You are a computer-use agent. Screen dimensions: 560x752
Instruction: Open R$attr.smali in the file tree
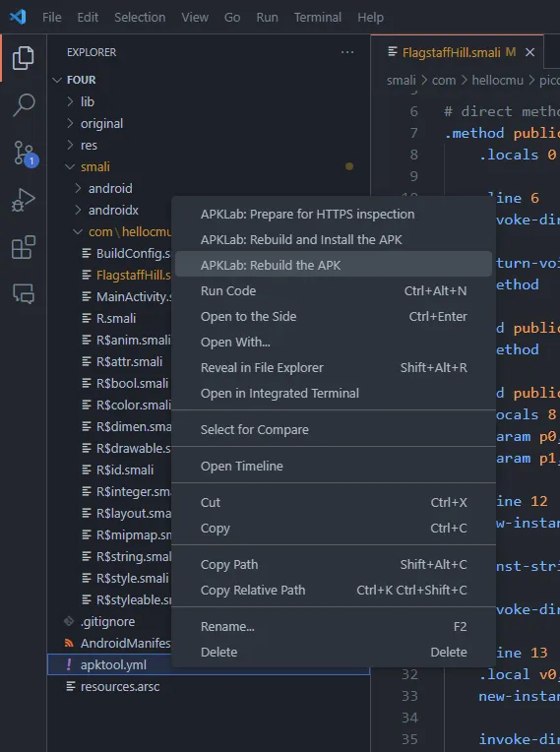tap(129, 361)
